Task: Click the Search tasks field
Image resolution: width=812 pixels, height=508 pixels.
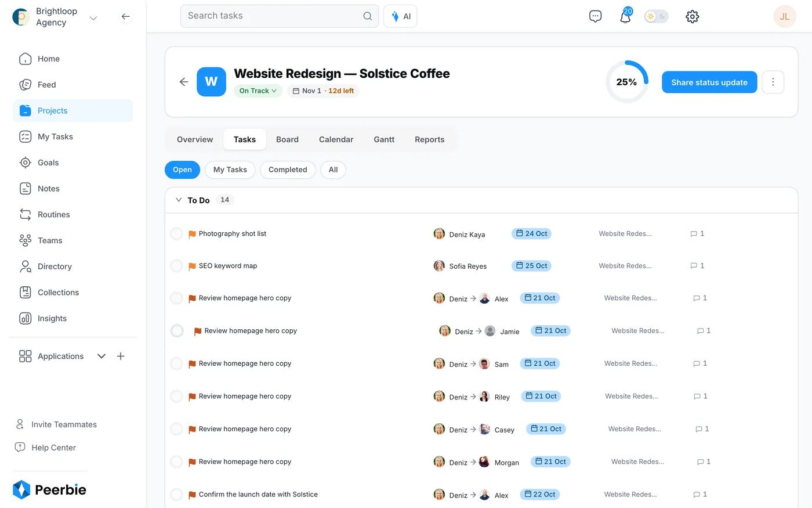Action: tap(280, 16)
